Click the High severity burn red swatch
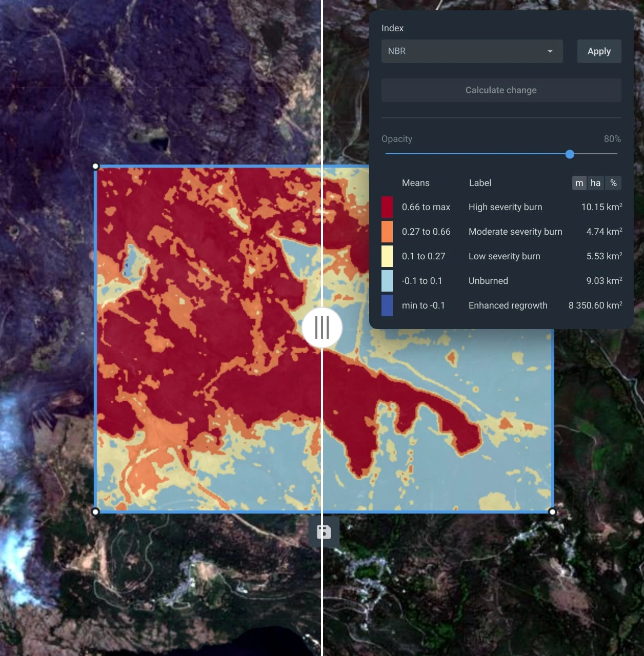This screenshot has height=656, width=644. [387, 207]
